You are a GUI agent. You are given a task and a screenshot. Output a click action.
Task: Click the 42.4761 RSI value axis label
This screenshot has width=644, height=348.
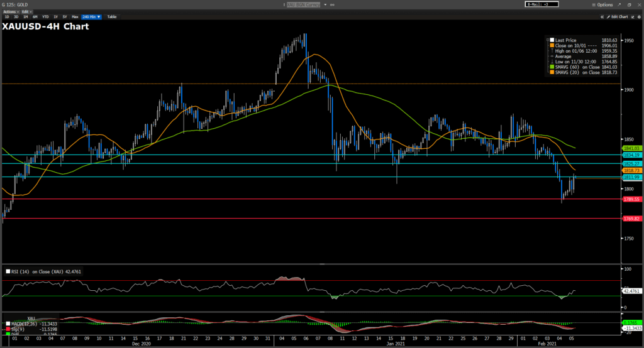pyautogui.click(x=631, y=291)
